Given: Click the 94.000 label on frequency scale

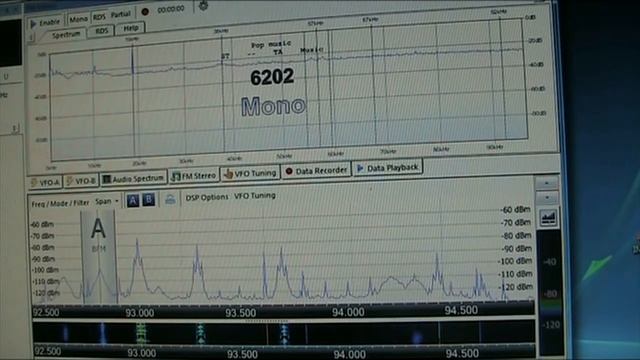Looking at the screenshot, I should tap(348, 312).
